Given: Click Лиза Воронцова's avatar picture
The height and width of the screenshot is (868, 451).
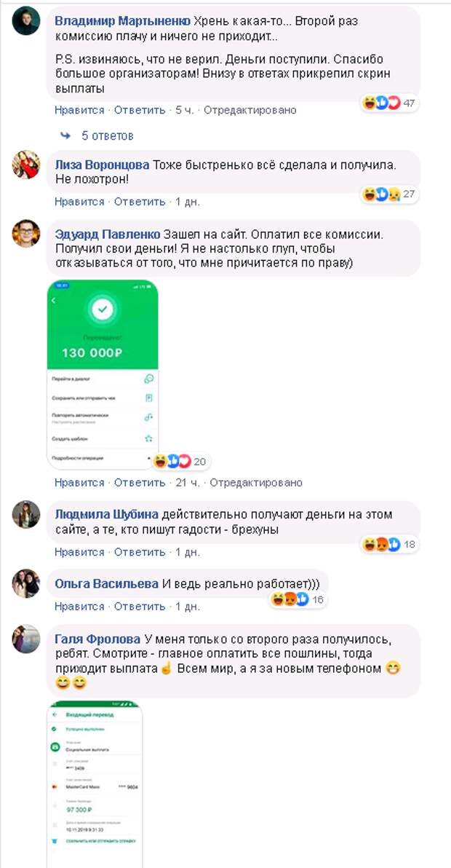Looking at the screenshot, I should 26,165.
